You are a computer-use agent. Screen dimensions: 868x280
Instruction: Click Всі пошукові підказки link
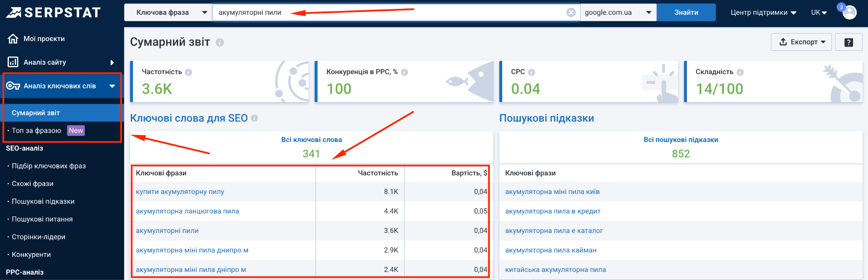[681, 140]
